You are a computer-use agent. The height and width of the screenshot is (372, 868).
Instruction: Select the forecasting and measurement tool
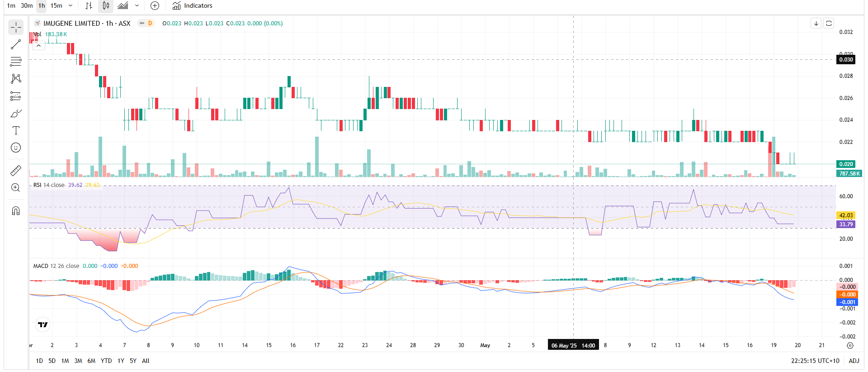[16, 96]
